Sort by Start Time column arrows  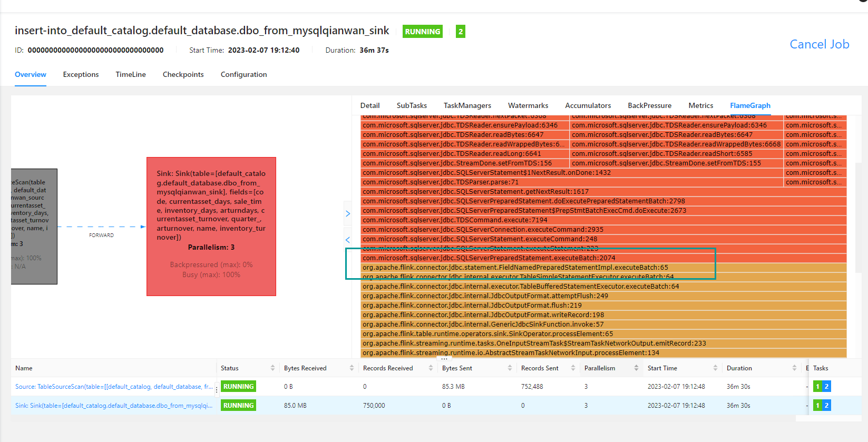coord(715,368)
